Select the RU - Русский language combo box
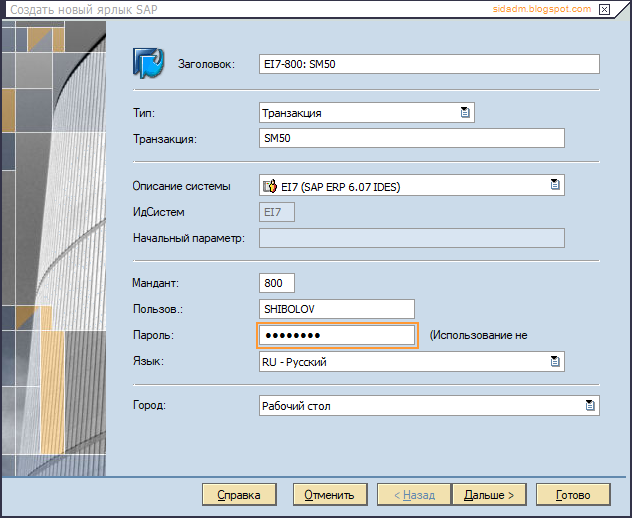Image resolution: width=632 pixels, height=518 pixels. 412,362
